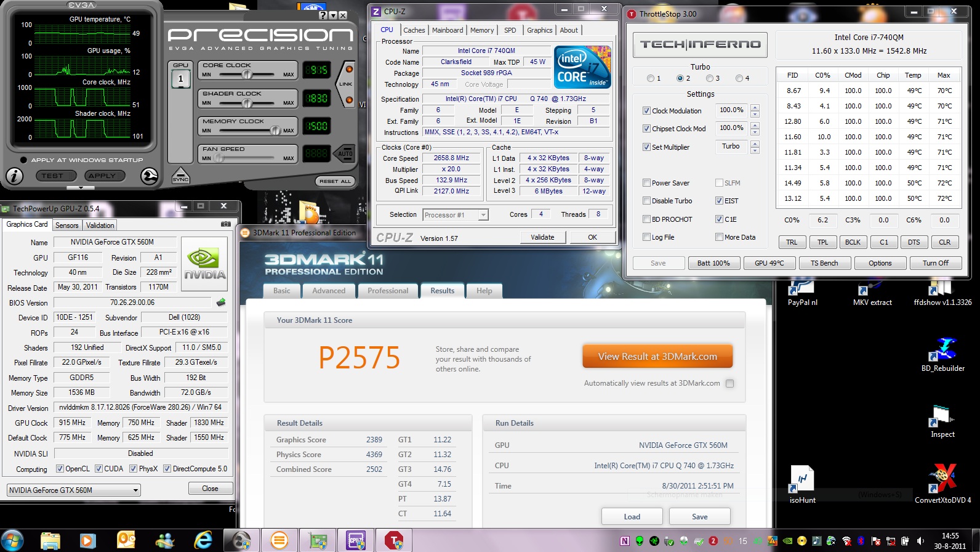Check Automatically view results at 3DMark.com
Viewport: 980px width, 552px height.
tap(729, 383)
